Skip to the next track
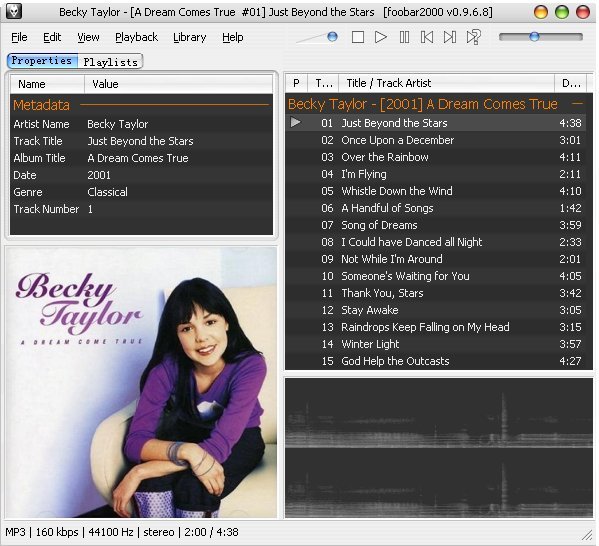 [x=450, y=37]
